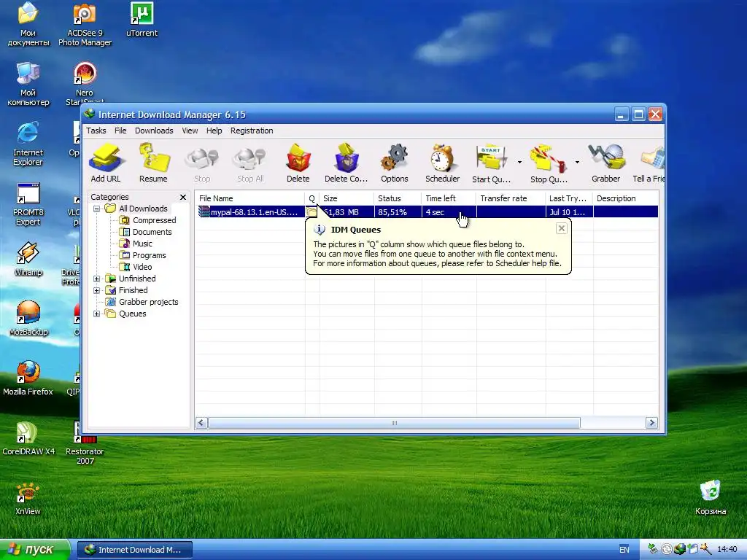Click the EN language indicator

(x=624, y=550)
